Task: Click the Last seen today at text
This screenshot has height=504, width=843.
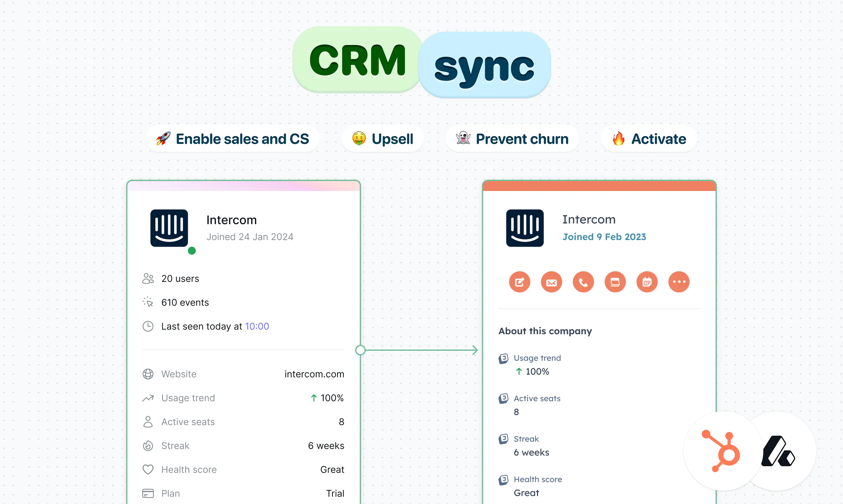Action: point(201,326)
